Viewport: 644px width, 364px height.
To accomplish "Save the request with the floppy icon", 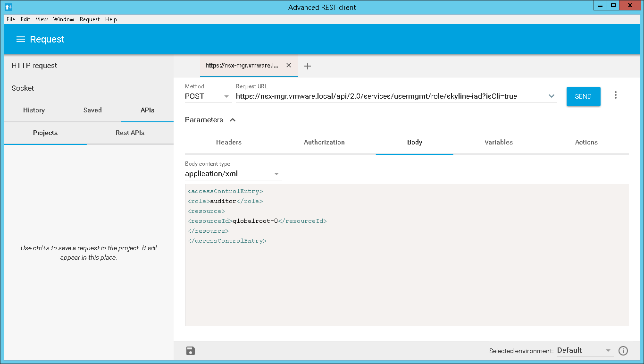I will tap(191, 350).
